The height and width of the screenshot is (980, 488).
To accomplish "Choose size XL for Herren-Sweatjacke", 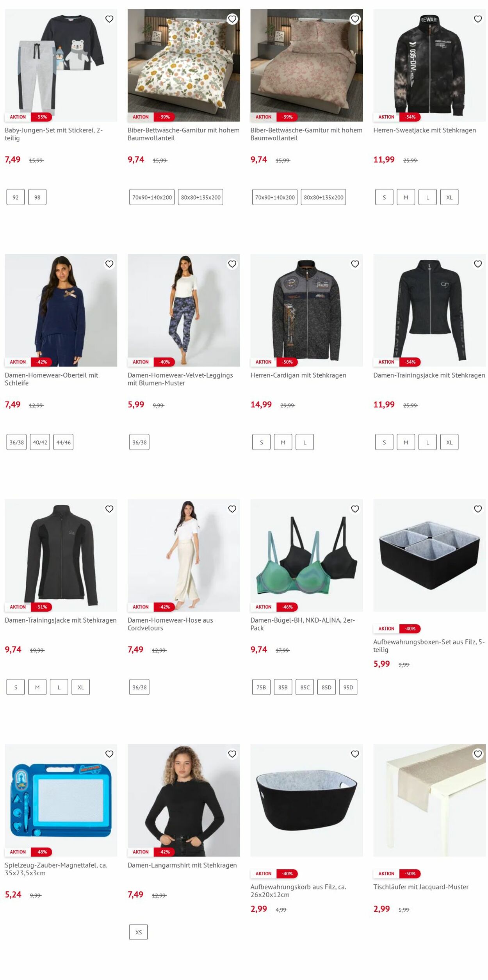I will tap(449, 197).
